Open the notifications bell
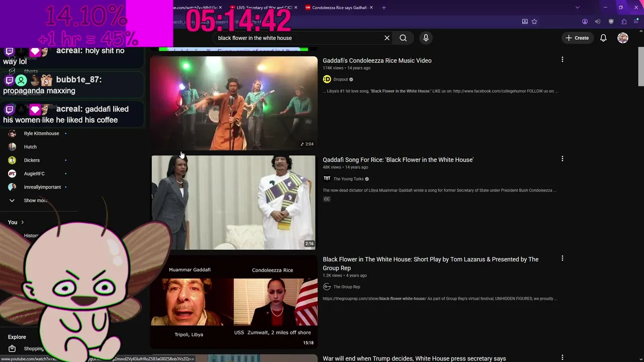Image resolution: width=644 pixels, height=362 pixels. (603, 38)
